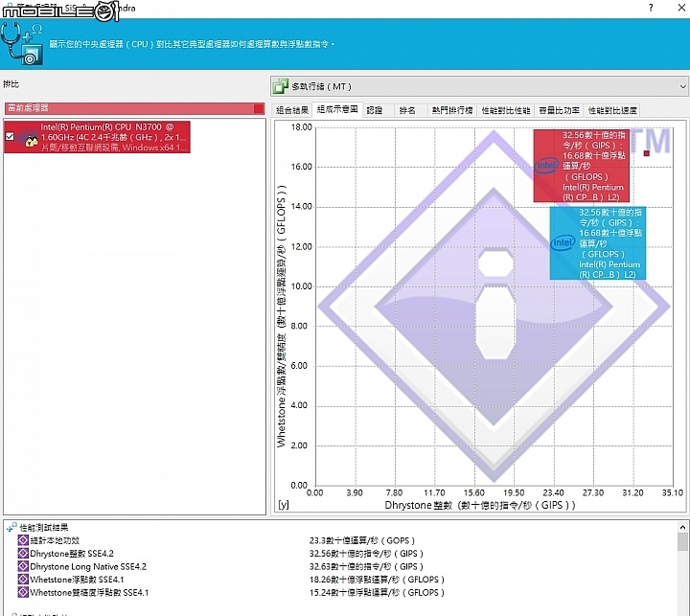Go to the 排名 tab
This screenshot has height=616, width=690.
(407, 110)
